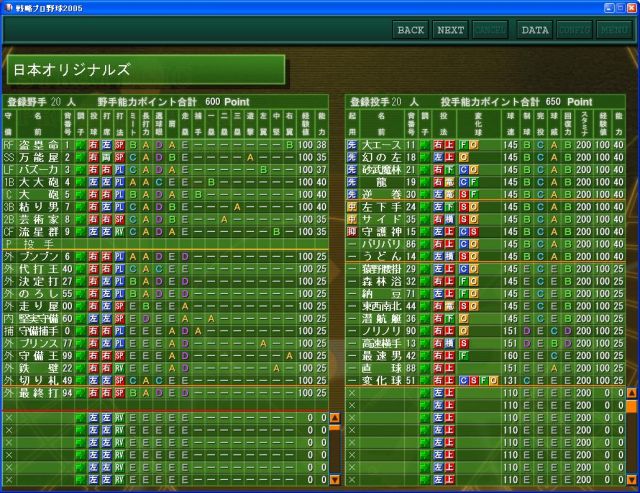
Task: Click the F breaking ball icon for 最速男
Action: pyautogui.click(x=463, y=356)
